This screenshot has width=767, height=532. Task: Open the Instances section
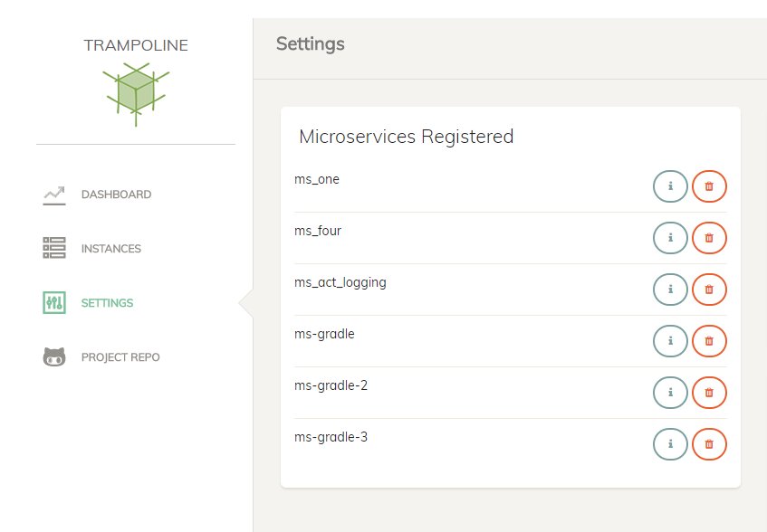(x=111, y=249)
